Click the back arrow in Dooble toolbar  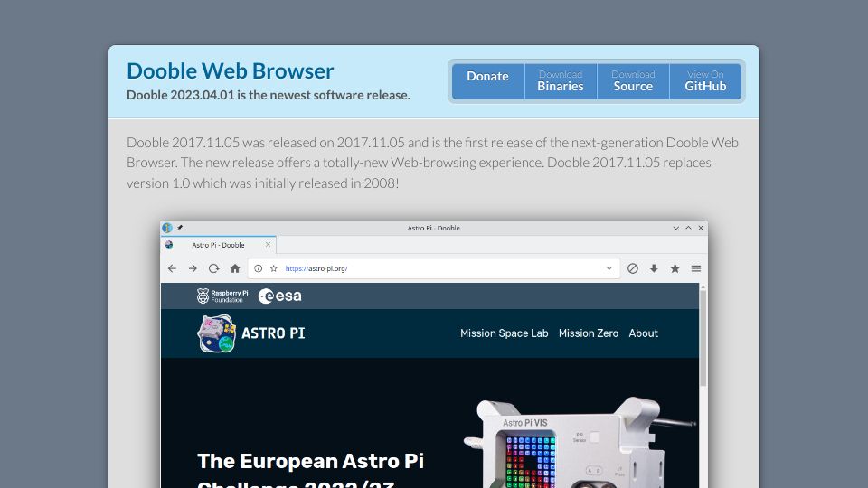click(172, 268)
